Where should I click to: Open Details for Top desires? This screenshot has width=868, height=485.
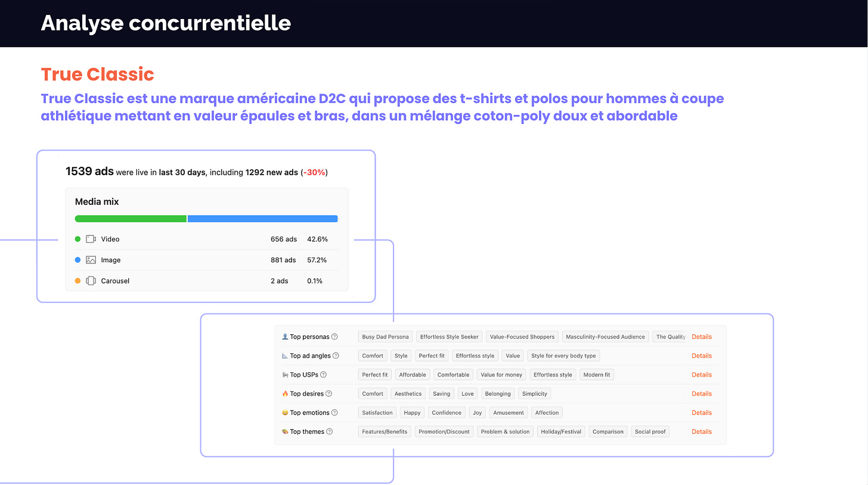pyautogui.click(x=702, y=394)
